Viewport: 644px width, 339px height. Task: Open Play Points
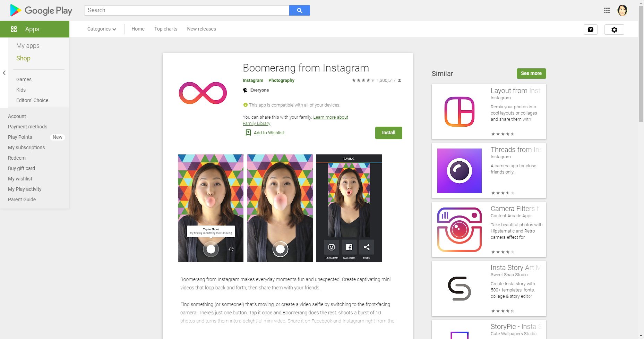pos(20,137)
